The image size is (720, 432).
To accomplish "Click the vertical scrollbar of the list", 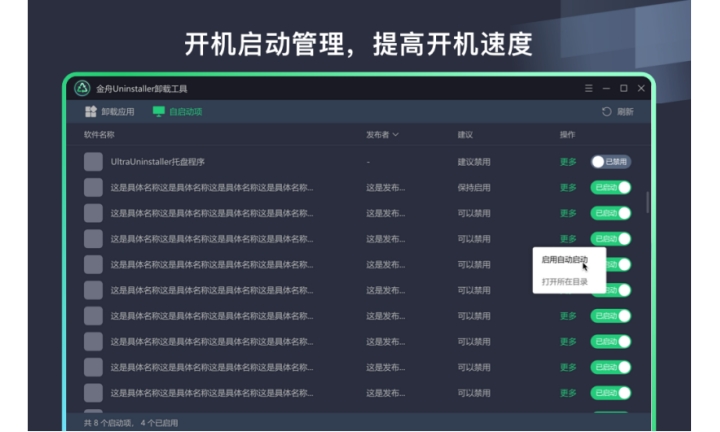I will (647, 200).
